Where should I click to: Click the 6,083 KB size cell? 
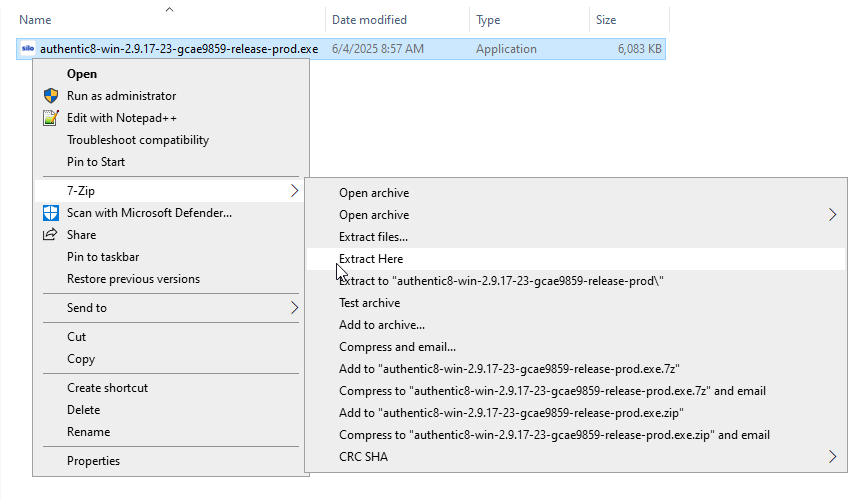640,49
